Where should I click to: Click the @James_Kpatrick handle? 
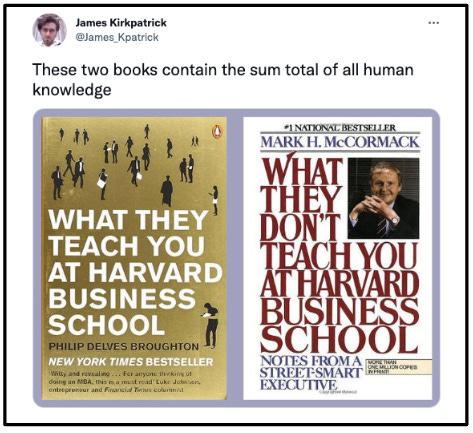(x=117, y=37)
